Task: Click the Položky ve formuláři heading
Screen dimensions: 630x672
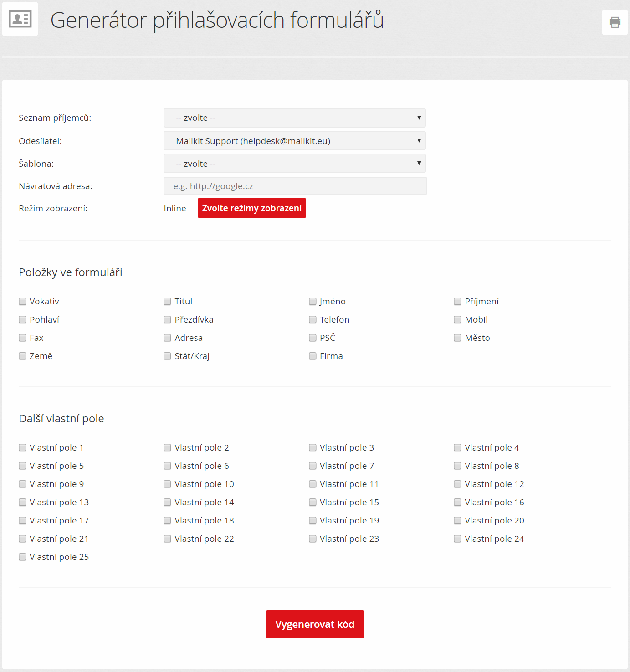Action: point(71,272)
